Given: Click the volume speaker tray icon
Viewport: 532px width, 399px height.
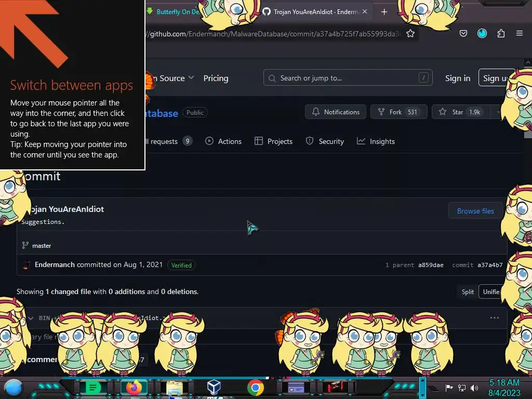Looking at the screenshot, I should [x=474, y=388].
